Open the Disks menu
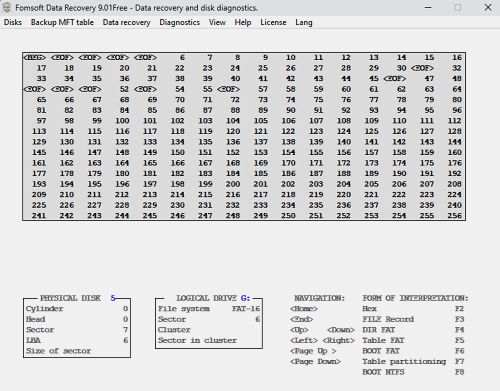 (13, 22)
